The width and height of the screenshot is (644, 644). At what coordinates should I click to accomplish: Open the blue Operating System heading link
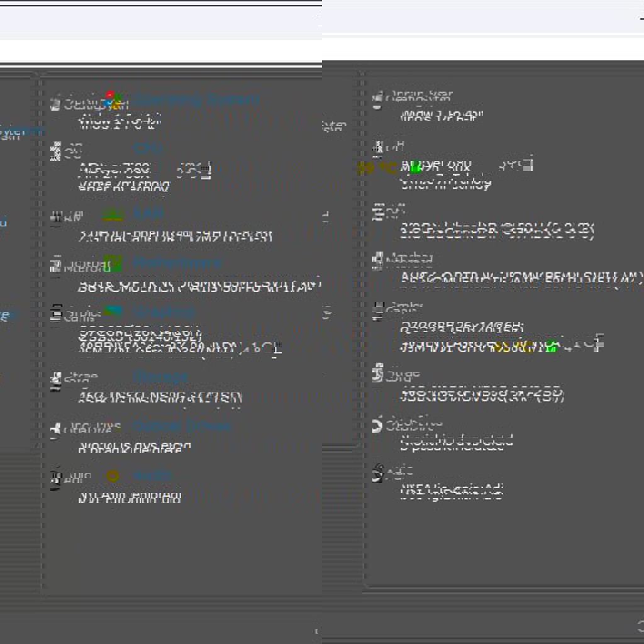point(196,100)
